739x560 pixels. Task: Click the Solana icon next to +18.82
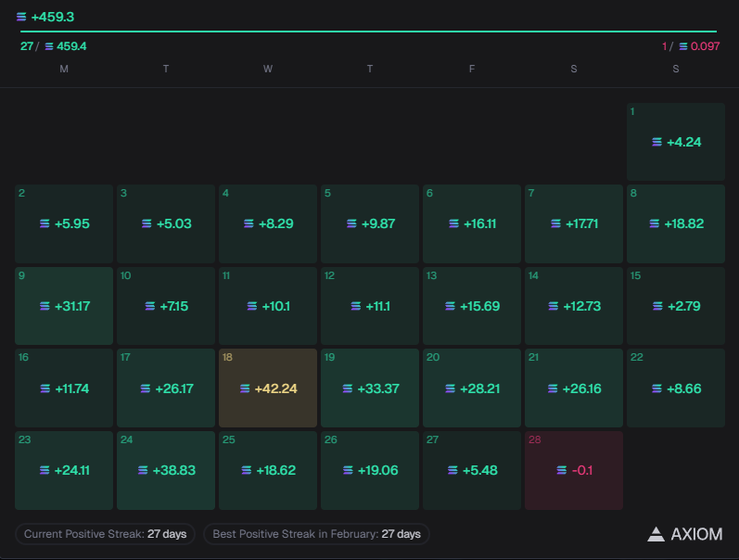(655, 223)
